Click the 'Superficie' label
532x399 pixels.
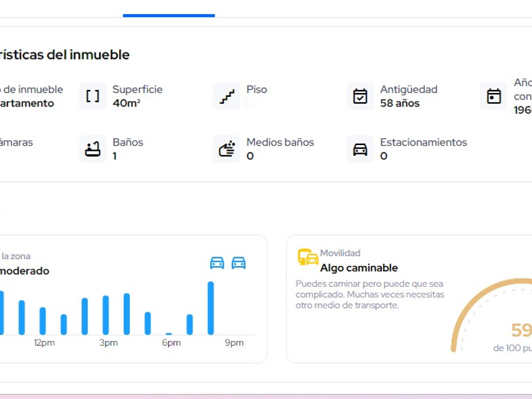coord(137,89)
